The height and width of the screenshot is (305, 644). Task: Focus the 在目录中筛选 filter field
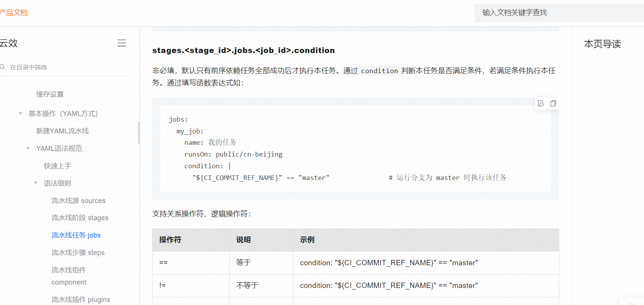(x=64, y=67)
